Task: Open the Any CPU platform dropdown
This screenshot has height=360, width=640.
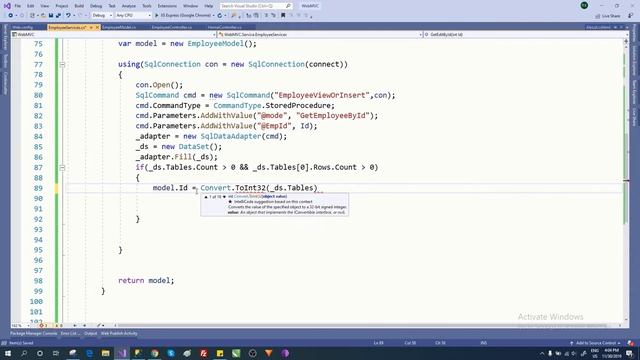Action: (133, 16)
